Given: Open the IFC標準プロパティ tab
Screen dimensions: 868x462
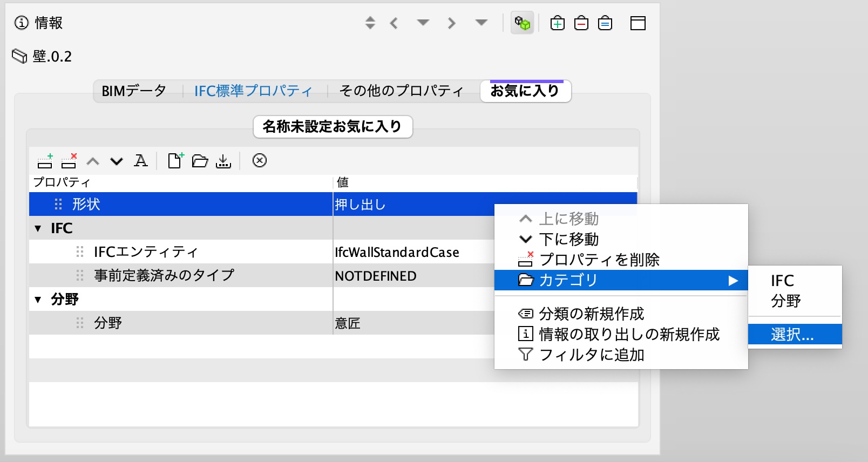Looking at the screenshot, I should coord(253,91).
